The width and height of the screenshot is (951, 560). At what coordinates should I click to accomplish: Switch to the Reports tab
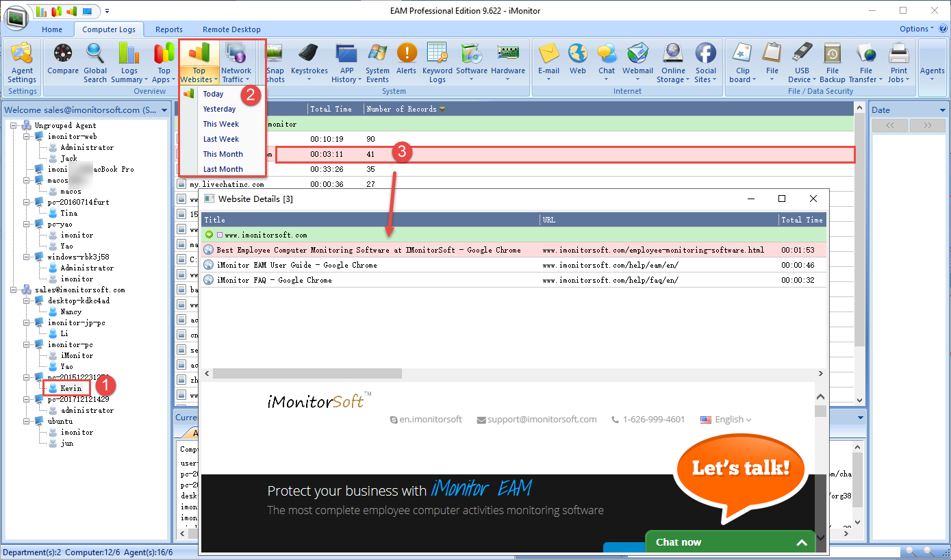169,29
